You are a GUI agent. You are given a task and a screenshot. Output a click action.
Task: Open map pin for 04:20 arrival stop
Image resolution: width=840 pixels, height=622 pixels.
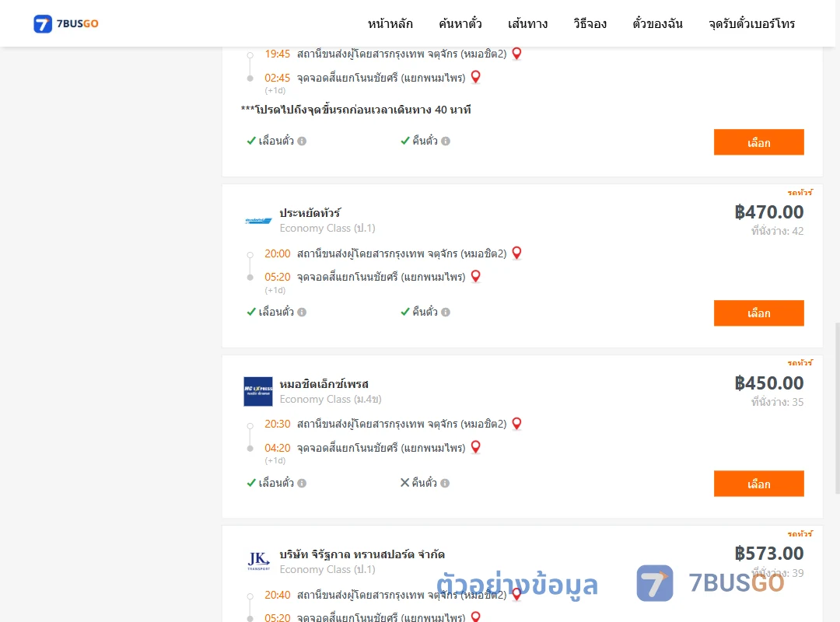tap(476, 447)
